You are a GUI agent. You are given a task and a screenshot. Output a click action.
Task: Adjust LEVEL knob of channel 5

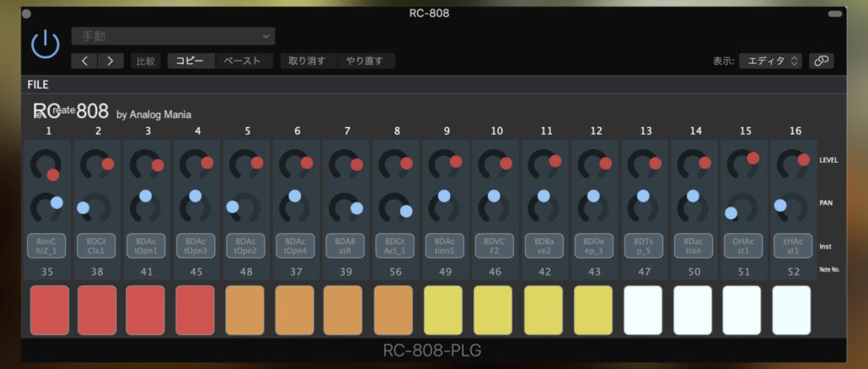[x=244, y=165]
